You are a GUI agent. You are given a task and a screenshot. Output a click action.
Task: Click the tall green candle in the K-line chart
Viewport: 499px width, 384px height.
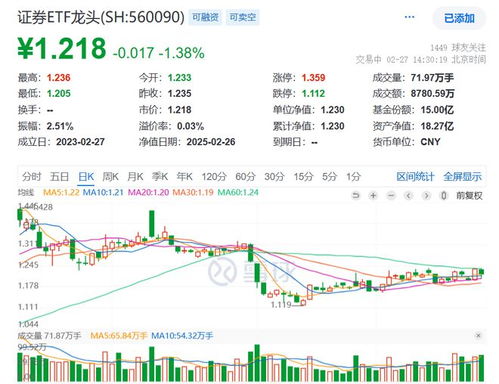152,224
